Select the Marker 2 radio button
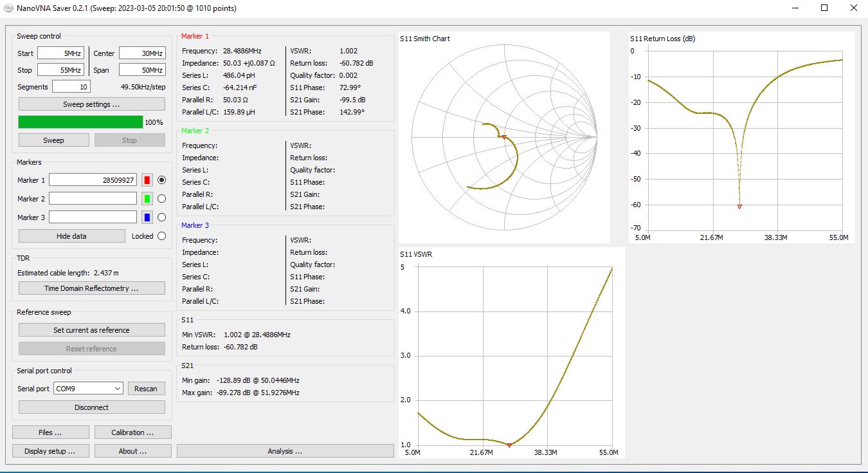 (x=161, y=199)
